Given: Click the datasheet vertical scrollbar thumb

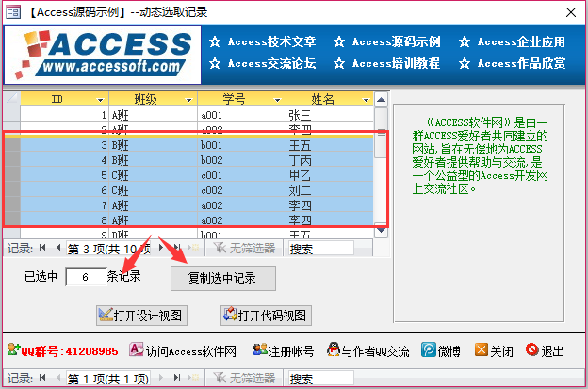Looking at the screenshot, I should pyautogui.click(x=381, y=133).
